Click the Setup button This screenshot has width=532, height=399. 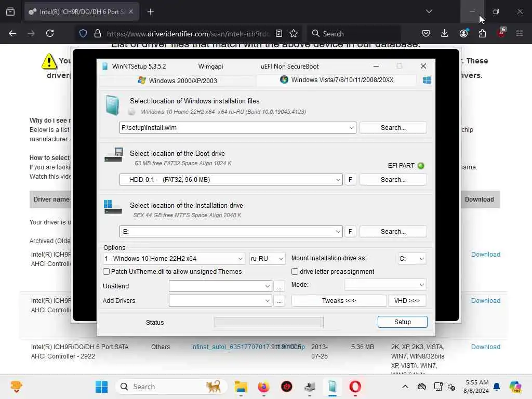point(403,322)
